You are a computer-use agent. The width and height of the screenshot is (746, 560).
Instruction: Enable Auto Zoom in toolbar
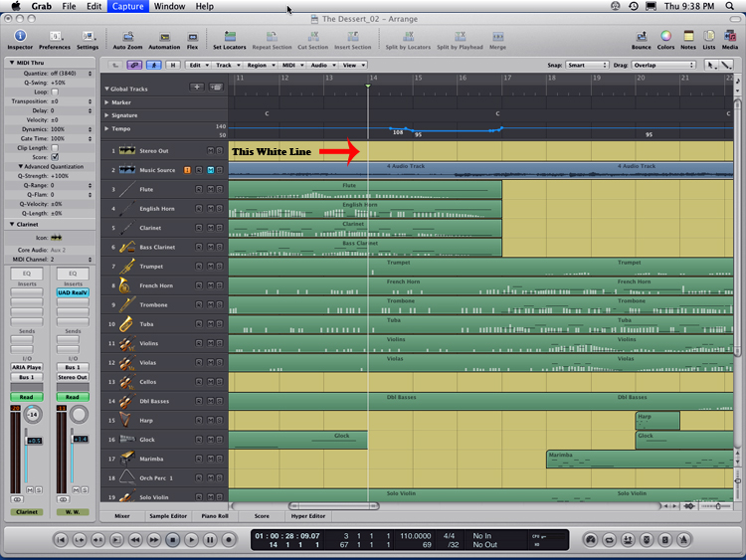pos(127,37)
